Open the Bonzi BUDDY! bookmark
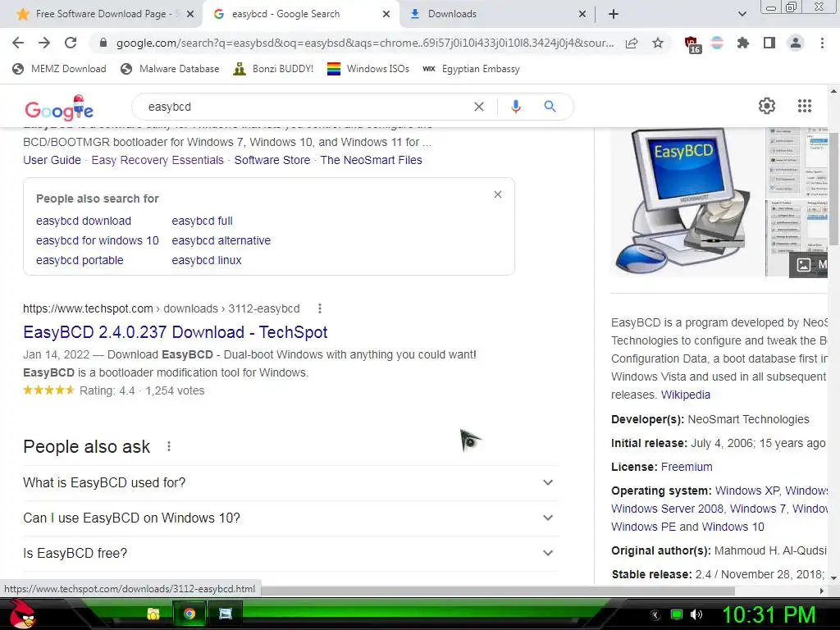Image resolution: width=840 pixels, height=630 pixels. pyautogui.click(x=273, y=69)
